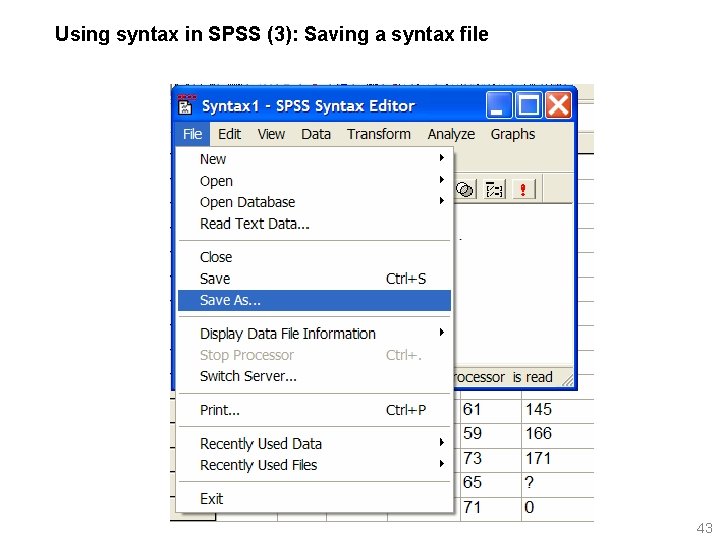
Task: Select Save in the File menu
Action: tap(315, 279)
